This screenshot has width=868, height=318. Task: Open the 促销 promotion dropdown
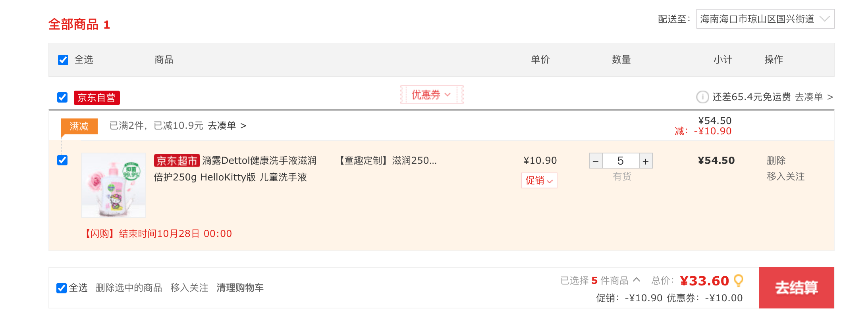(x=539, y=180)
